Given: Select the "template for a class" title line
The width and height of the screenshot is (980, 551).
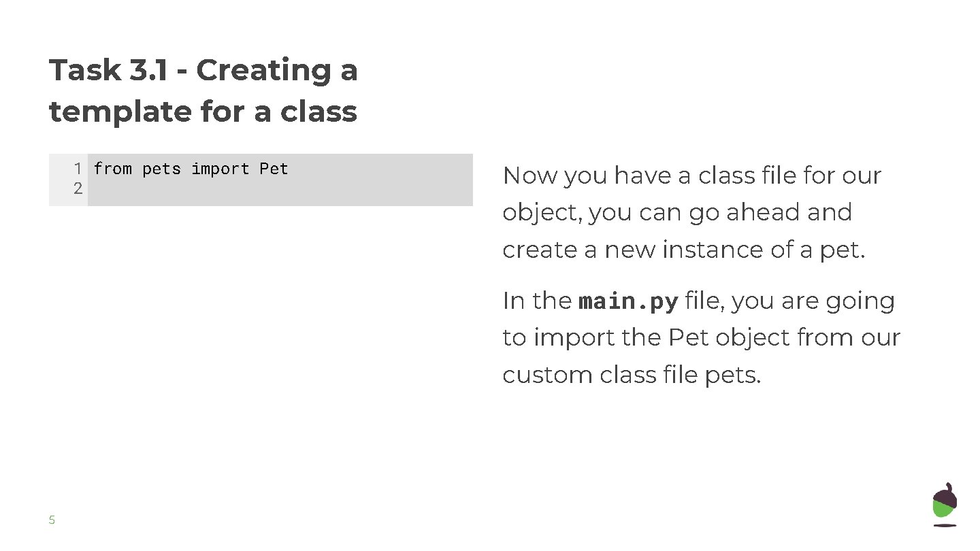Looking at the screenshot, I should [203, 112].
